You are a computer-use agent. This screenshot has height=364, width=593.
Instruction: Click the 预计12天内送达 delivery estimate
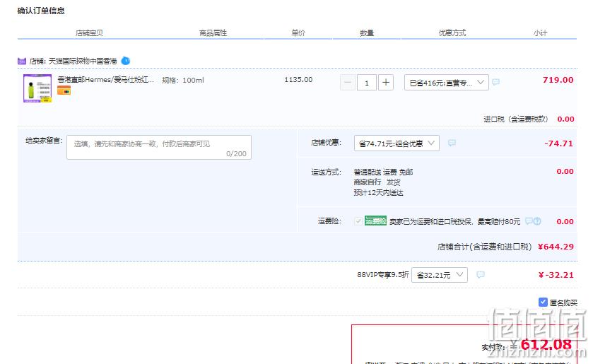tap(378, 192)
